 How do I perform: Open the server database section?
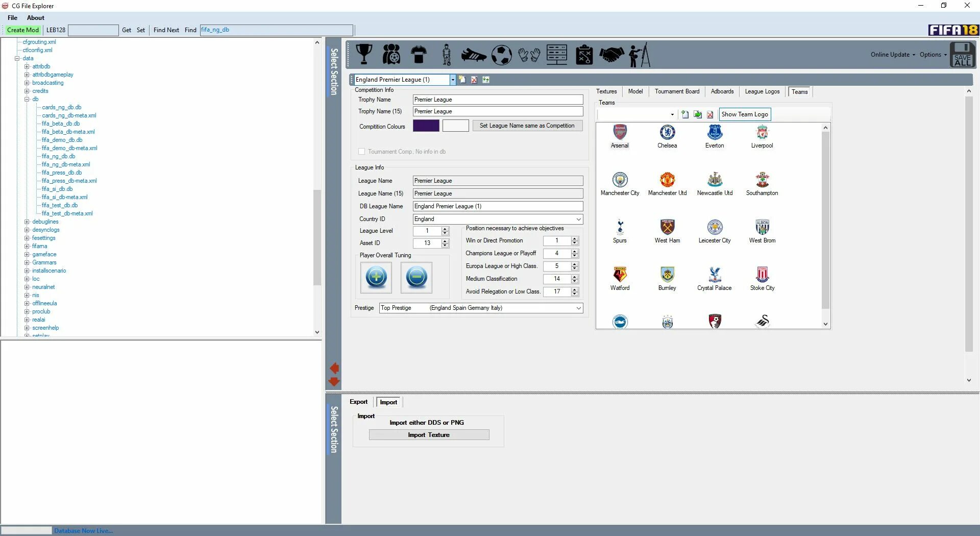(556, 54)
